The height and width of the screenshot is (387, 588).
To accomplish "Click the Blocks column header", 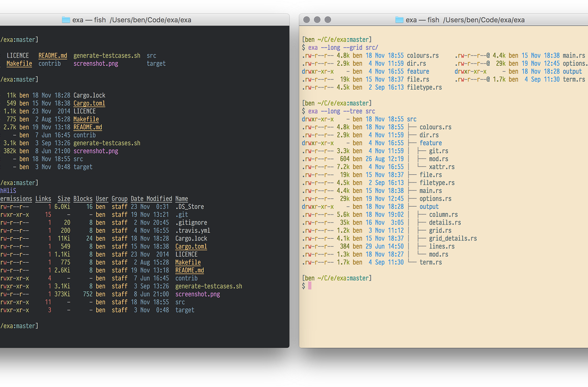I will 83,199.
